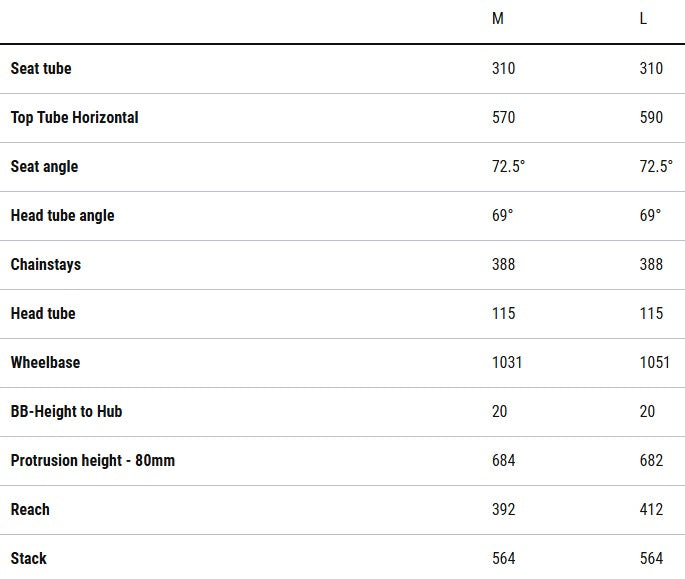
Task: Select the Top Tube Horizontal label
Action: pos(75,118)
